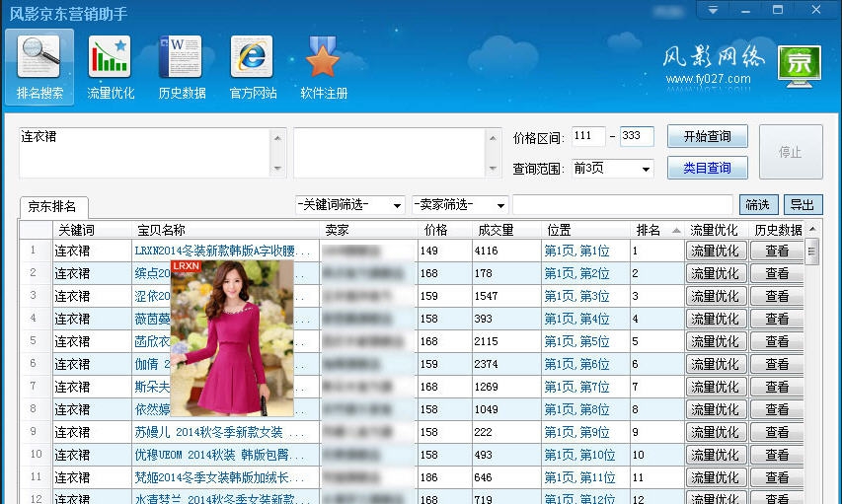
Task: Click 流量优化 button in row 3
Action: click(x=716, y=296)
